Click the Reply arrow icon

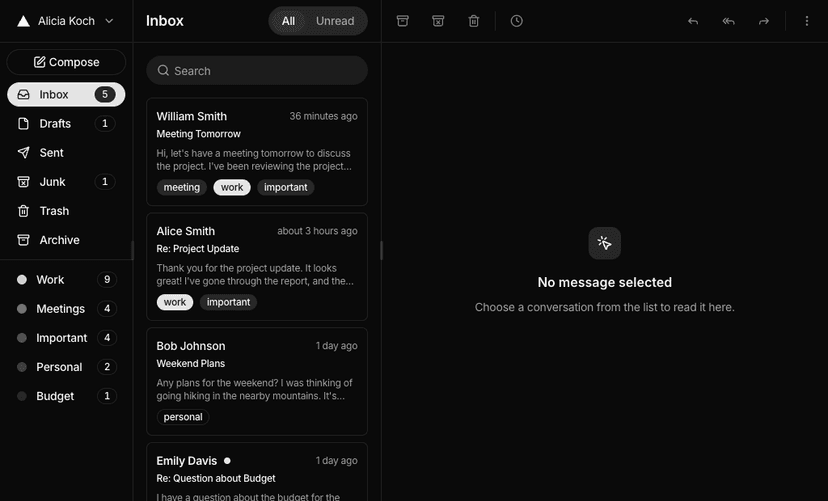click(x=693, y=21)
